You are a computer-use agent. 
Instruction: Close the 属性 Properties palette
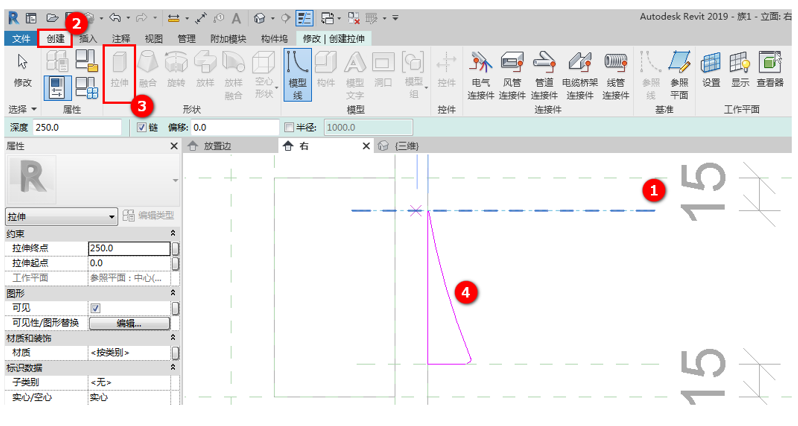tap(174, 146)
